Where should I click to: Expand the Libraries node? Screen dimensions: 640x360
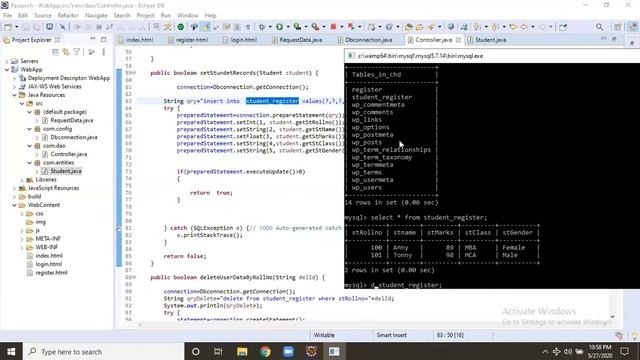tap(22, 180)
